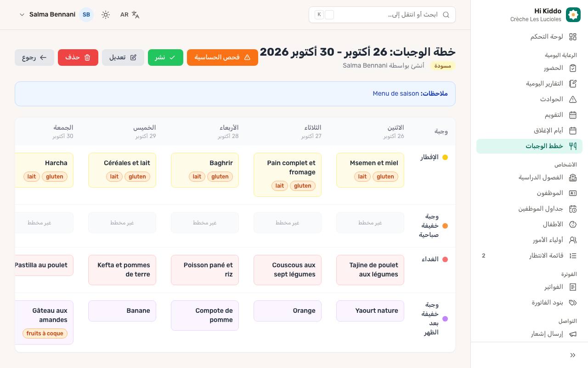The height and width of the screenshot is (368, 588).
Task: Toggle light/dark theme sun icon
Action: coord(106,15)
